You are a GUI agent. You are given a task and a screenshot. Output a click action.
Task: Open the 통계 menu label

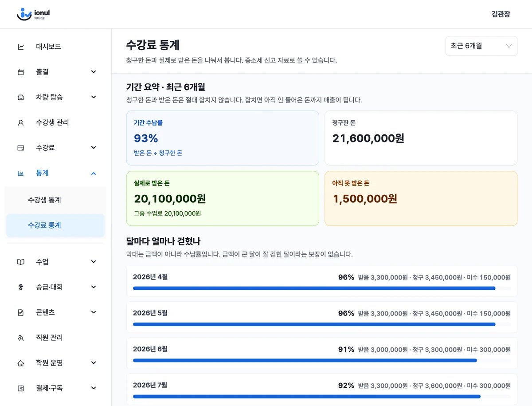pyautogui.click(x=42, y=173)
